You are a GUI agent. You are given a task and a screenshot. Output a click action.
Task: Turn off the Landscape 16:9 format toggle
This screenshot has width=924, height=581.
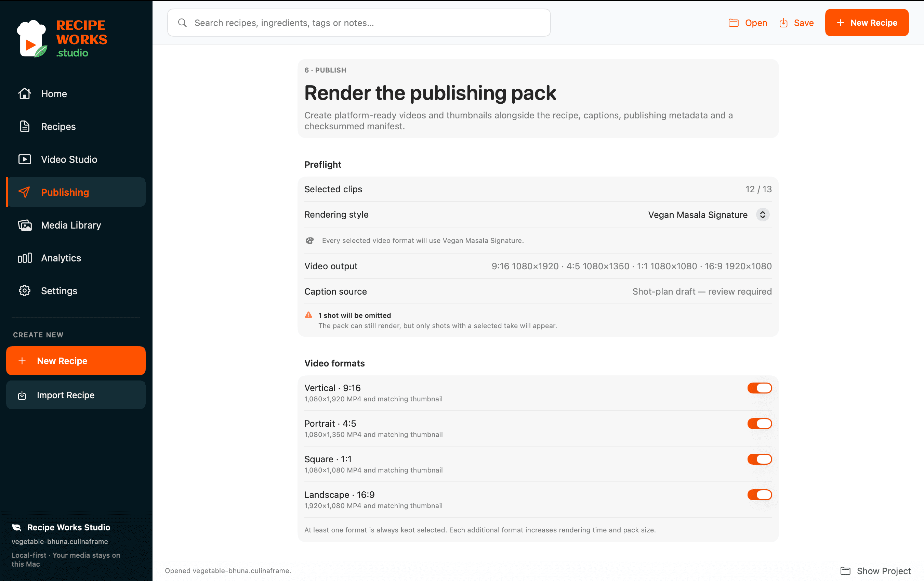(760, 494)
